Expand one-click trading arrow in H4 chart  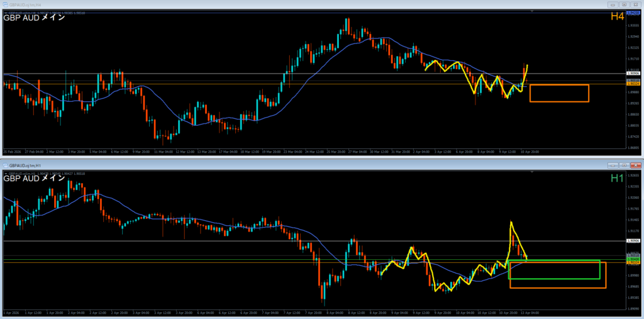(5, 11)
